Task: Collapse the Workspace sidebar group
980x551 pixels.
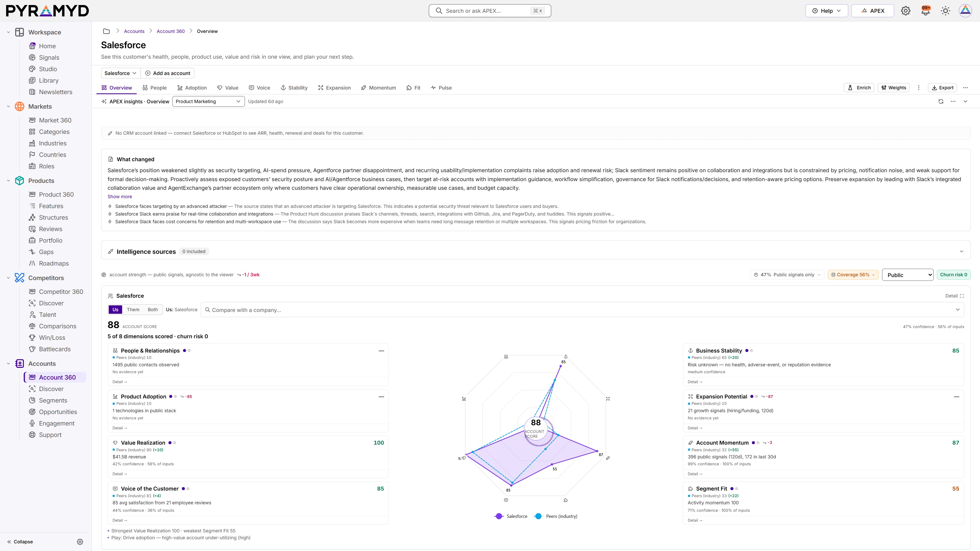Action: click(8, 32)
